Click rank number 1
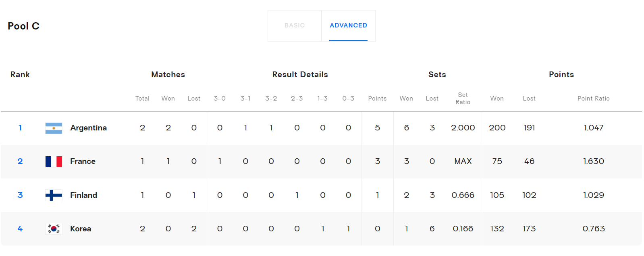Image resolution: width=644 pixels, height=256 pixels. point(20,128)
